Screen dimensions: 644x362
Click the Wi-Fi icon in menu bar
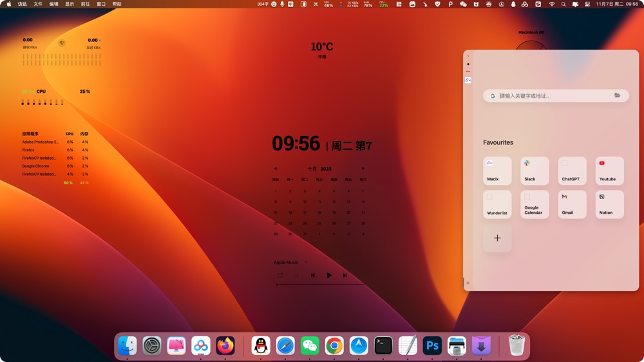(x=552, y=4)
